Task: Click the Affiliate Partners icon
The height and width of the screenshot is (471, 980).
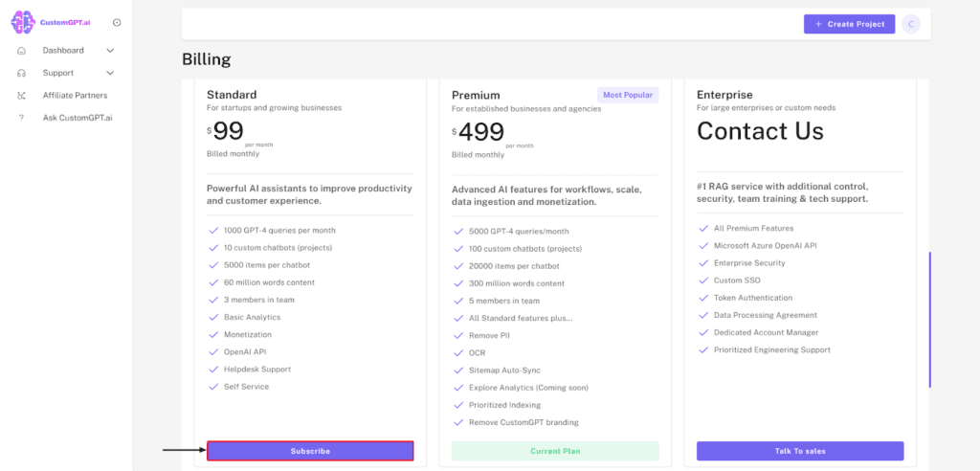Action: (x=21, y=96)
